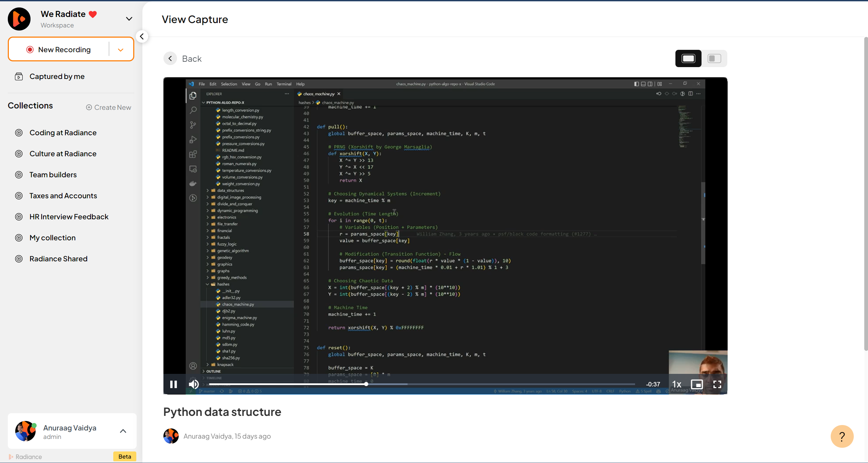Open Culture at Radiance collection

coord(63,154)
